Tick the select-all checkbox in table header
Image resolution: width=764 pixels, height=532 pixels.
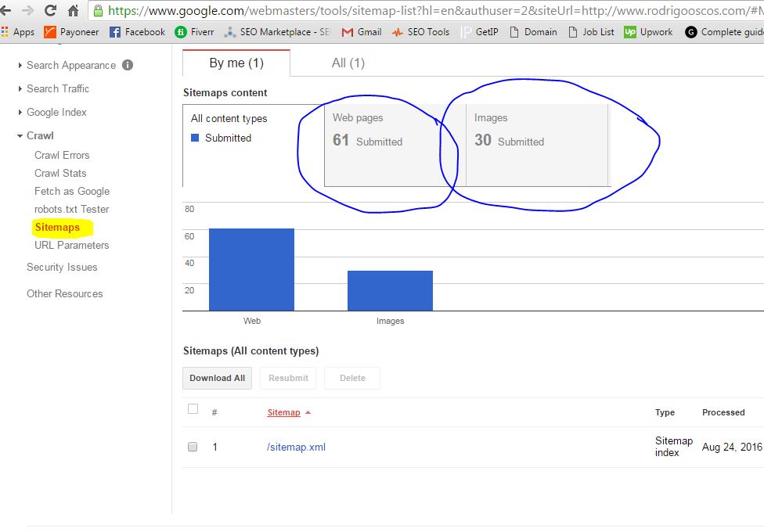[193, 408]
